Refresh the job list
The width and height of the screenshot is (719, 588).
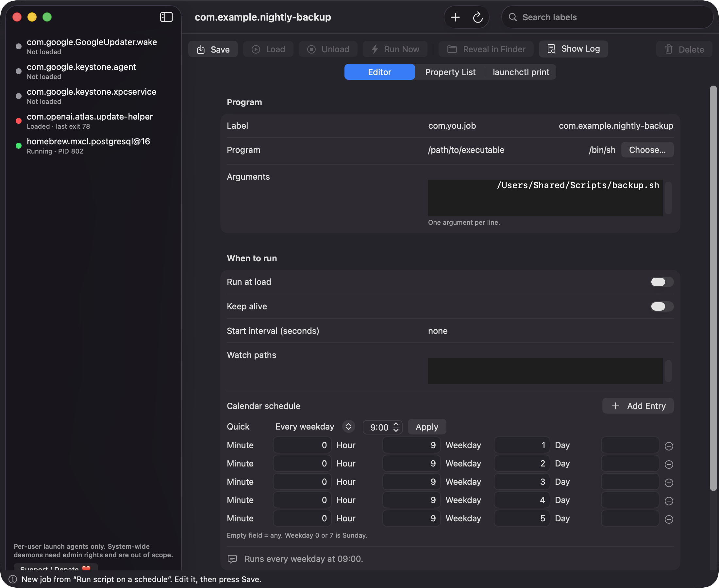click(x=478, y=17)
